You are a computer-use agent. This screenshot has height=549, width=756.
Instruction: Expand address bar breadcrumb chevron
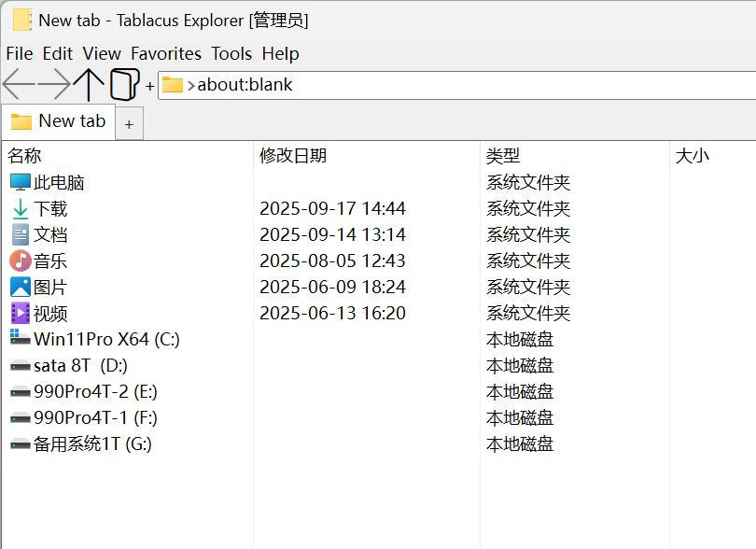point(191,86)
